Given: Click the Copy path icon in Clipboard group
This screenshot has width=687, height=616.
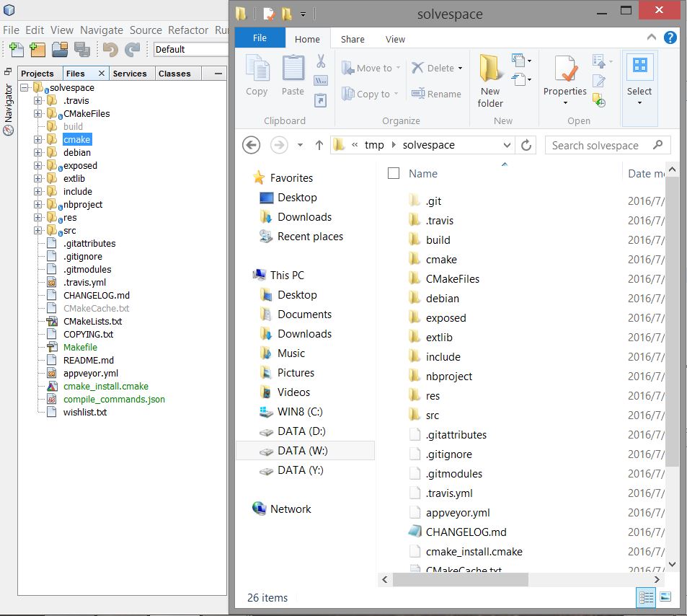Looking at the screenshot, I should point(322,81).
